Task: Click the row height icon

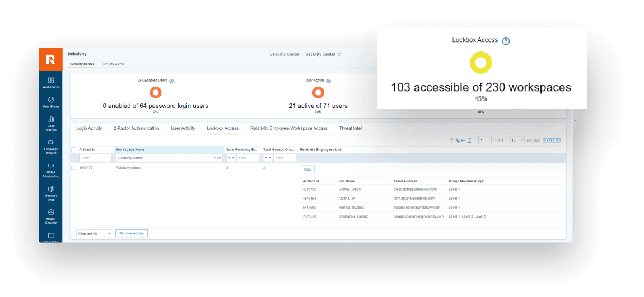Action: pyautogui.click(x=469, y=140)
